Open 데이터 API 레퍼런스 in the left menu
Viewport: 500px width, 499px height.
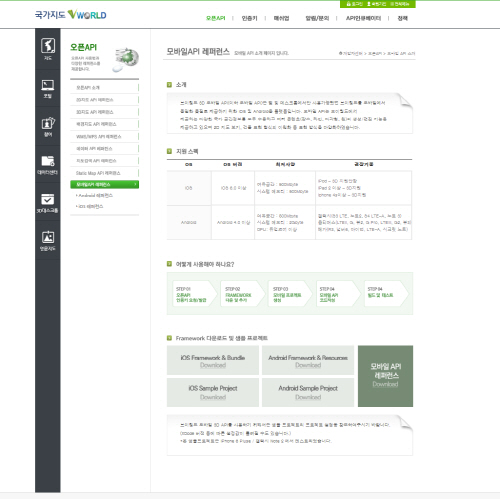tap(104, 148)
